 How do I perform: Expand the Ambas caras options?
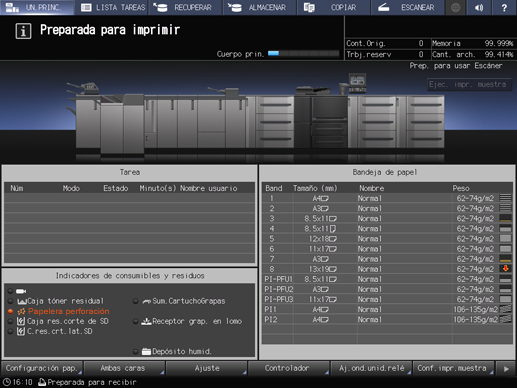pyautogui.click(x=124, y=368)
